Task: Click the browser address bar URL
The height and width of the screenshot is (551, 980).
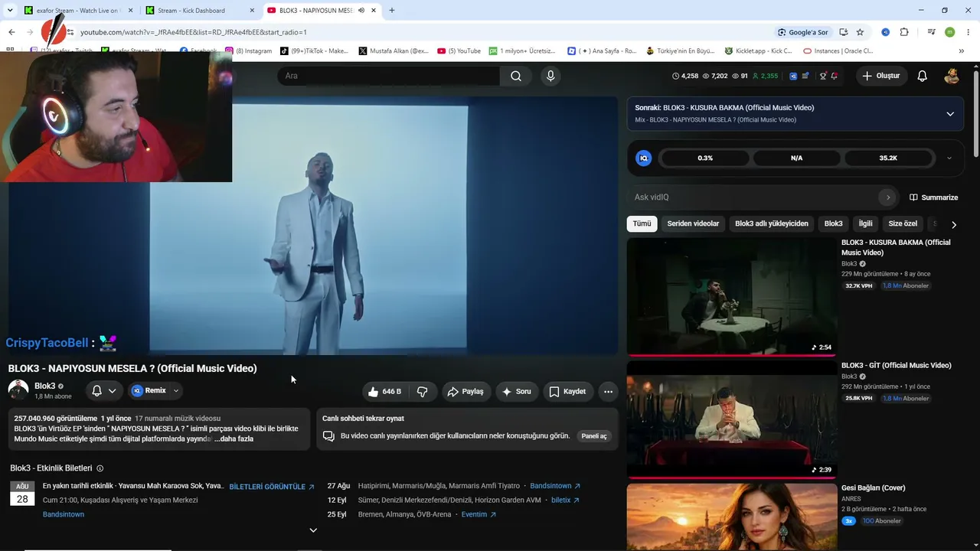Action: tap(194, 32)
